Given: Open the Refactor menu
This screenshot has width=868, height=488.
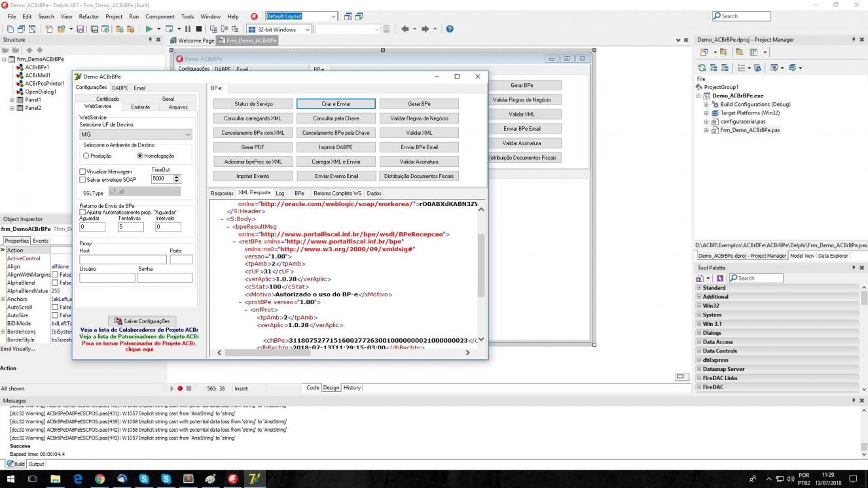Looking at the screenshot, I should [89, 16].
